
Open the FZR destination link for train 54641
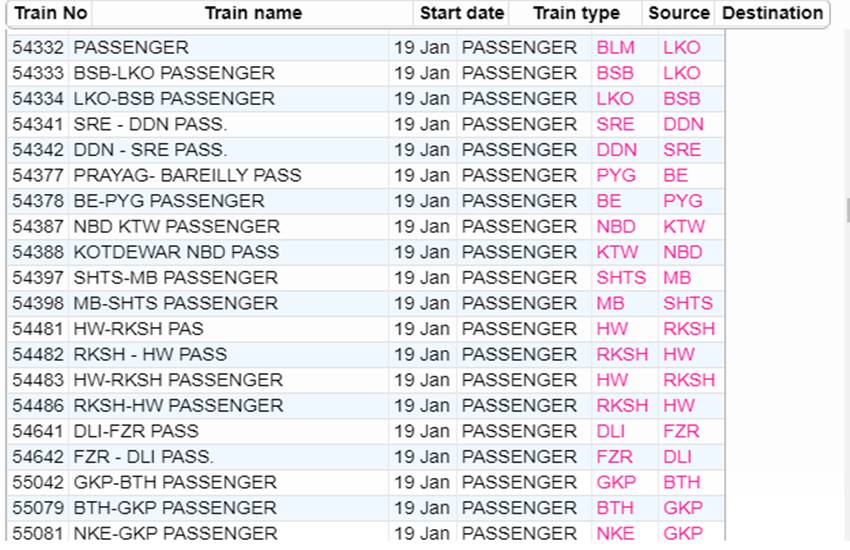pyautogui.click(x=681, y=431)
